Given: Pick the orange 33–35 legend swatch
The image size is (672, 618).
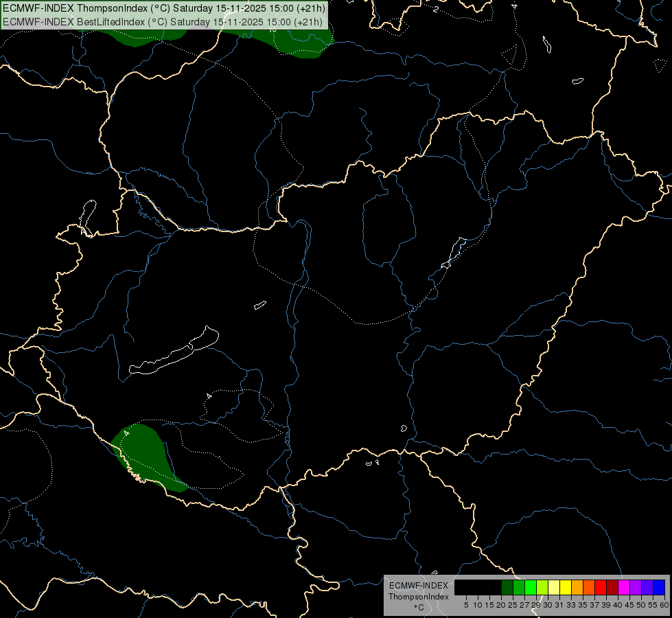Looking at the screenshot, I should 577,587.
